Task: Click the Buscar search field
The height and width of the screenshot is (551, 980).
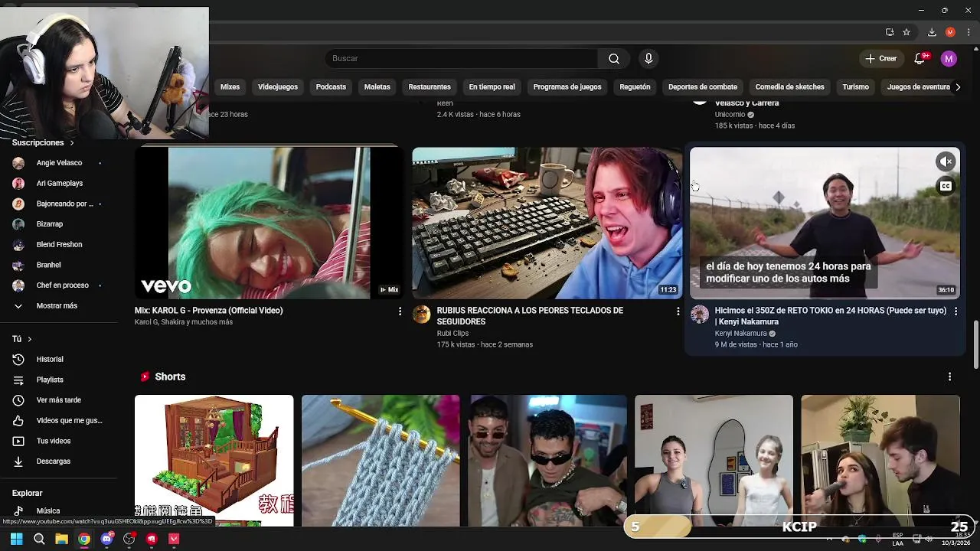Action: click(462, 59)
